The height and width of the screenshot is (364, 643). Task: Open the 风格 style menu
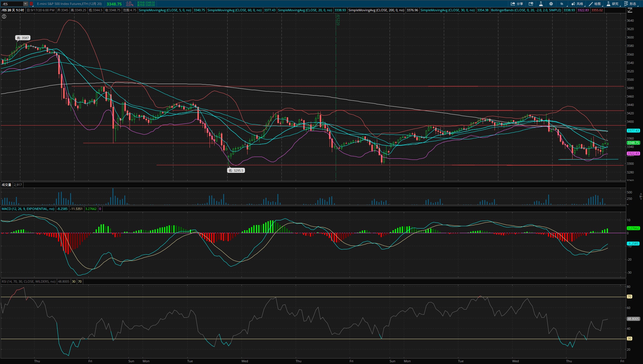(577, 4)
